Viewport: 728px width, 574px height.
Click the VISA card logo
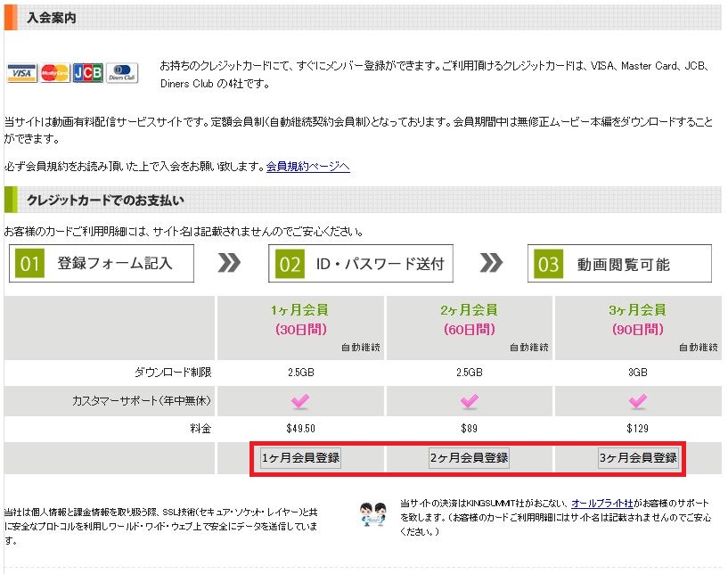(x=21, y=73)
